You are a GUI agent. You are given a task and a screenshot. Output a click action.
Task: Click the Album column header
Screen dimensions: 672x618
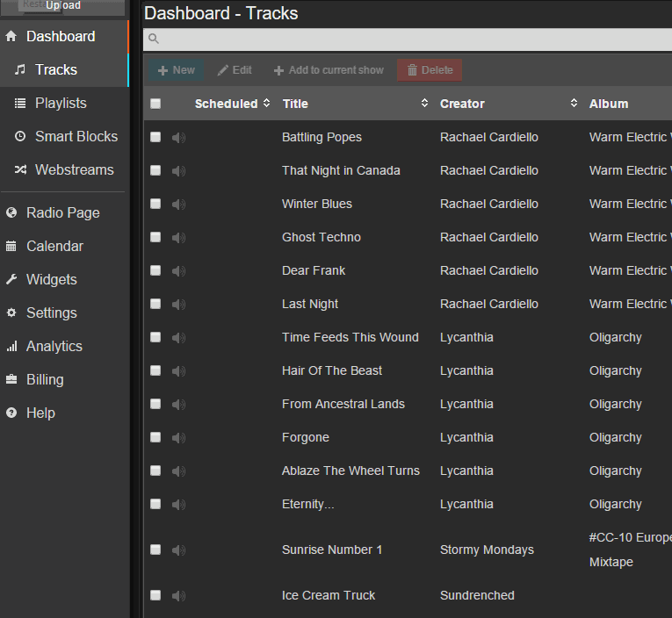point(609,104)
